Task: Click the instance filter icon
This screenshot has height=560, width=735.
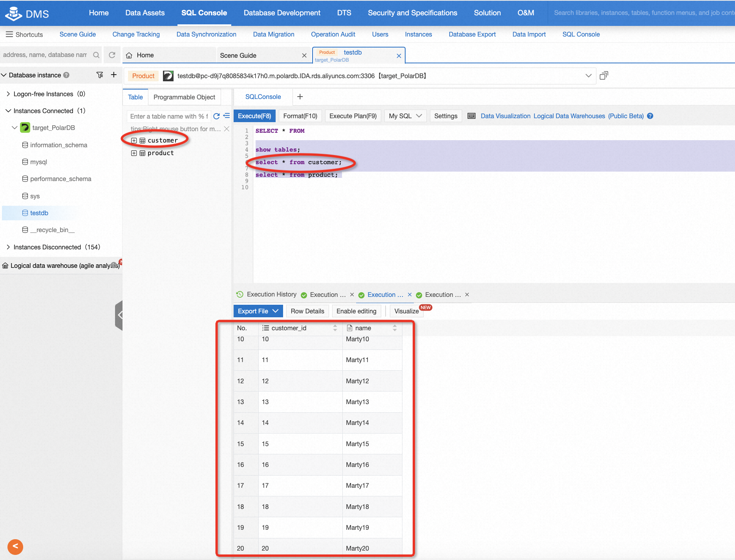Action: pos(100,75)
